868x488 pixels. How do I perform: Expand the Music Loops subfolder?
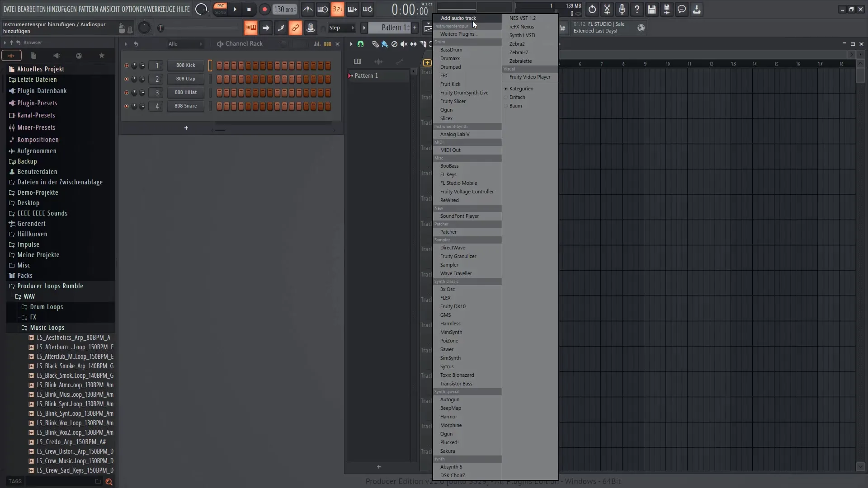click(47, 327)
